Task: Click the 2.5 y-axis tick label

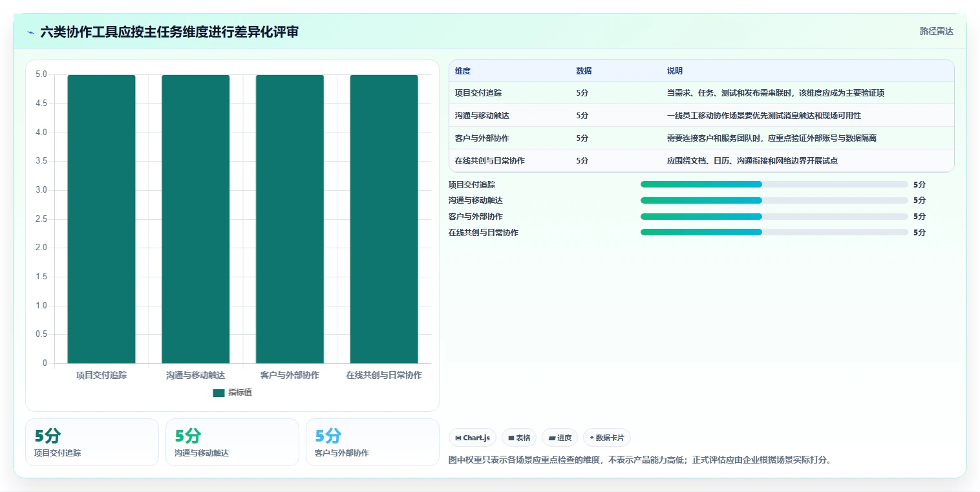Action: pyautogui.click(x=41, y=219)
